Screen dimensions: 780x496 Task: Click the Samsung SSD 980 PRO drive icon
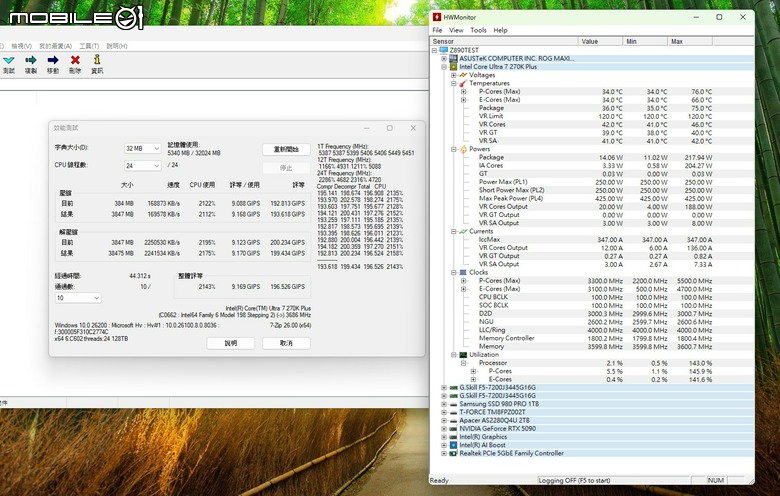[453, 404]
